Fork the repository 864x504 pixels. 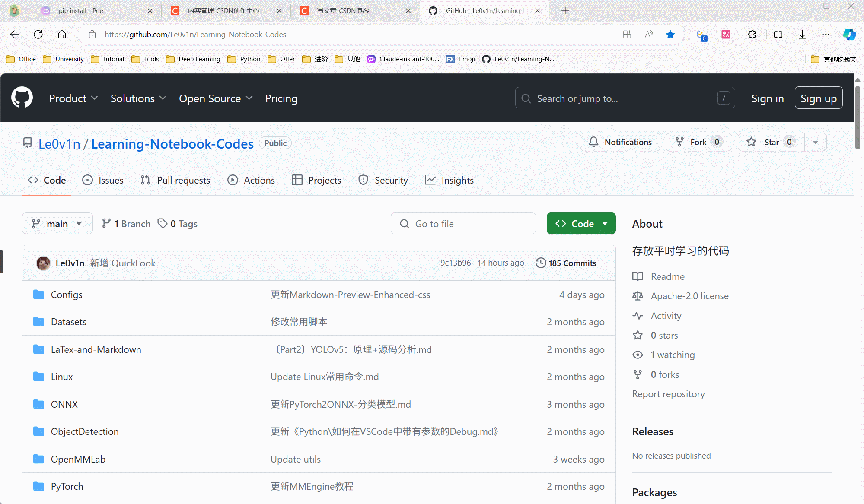click(699, 142)
